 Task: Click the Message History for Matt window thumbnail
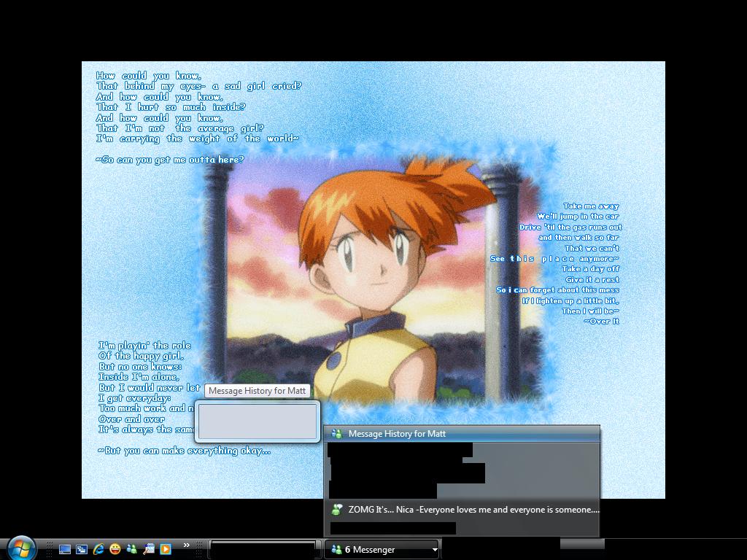[x=258, y=421]
